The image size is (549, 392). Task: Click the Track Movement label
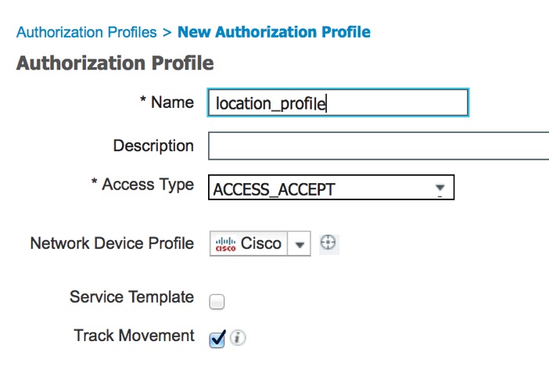(x=134, y=336)
